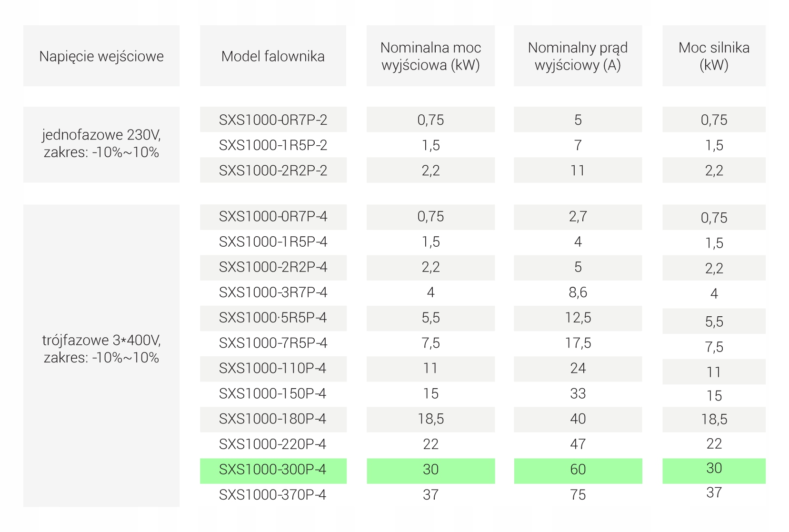Click 'Nominalny prąd wyjściowy (A)' header
The width and height of the screenshot is (789, 532).
click(578, 56)
